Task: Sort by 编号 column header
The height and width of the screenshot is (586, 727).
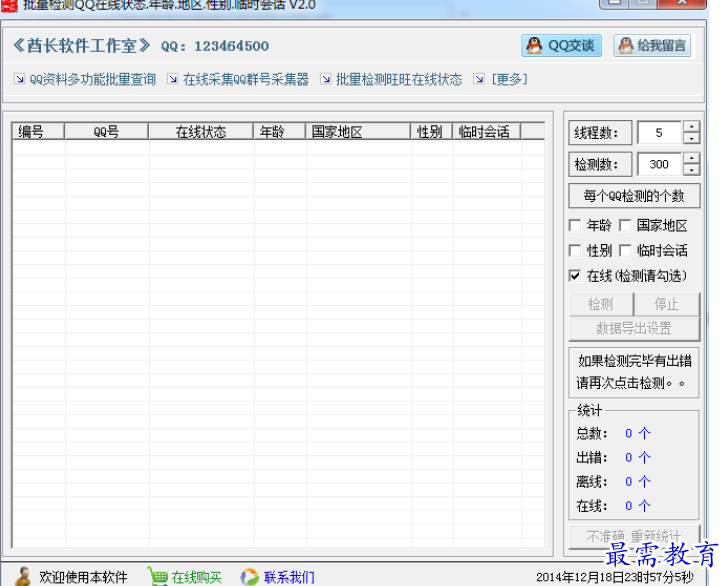Action: (x=38, y=132)
